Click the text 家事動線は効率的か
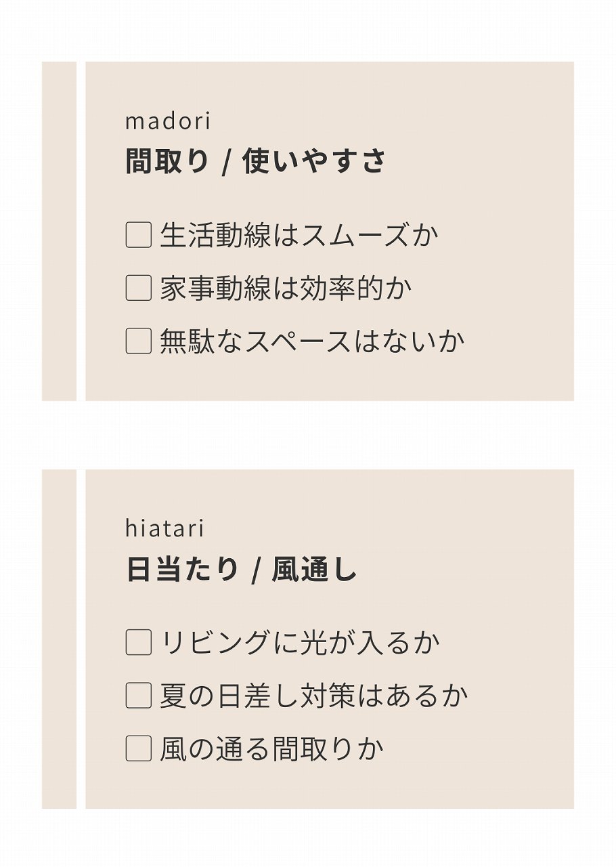The image size is (616, 867). tap(286, 289)
